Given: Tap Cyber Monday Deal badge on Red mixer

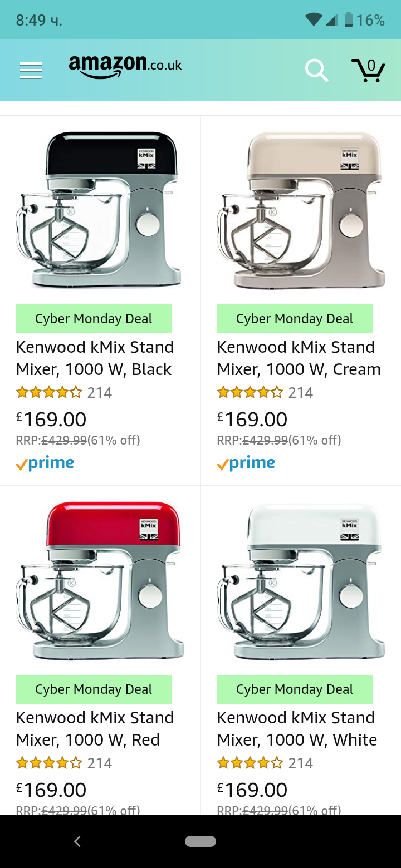Looking at the screenshot, I should tap(94, 689).
